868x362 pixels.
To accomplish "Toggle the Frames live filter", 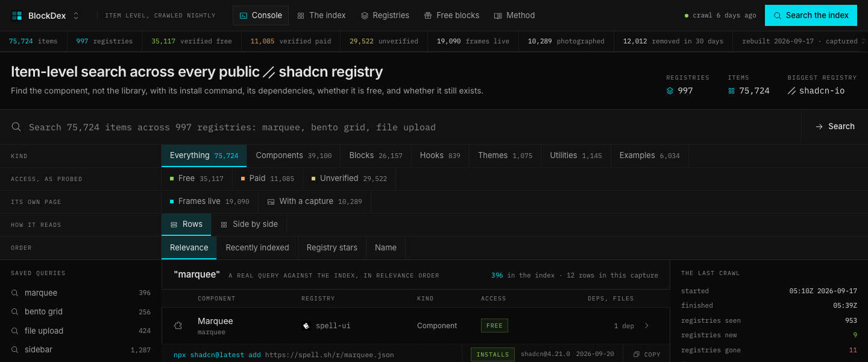I will pos(209,202).
